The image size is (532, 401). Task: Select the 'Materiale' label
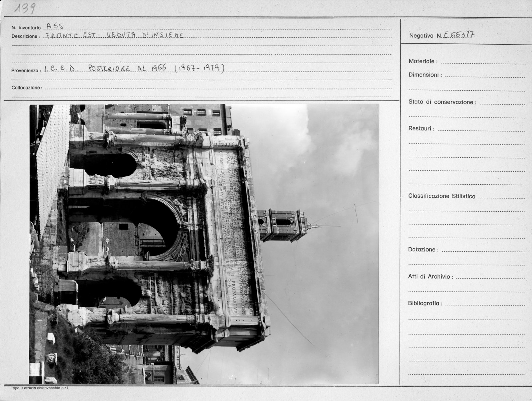(423, 61)
